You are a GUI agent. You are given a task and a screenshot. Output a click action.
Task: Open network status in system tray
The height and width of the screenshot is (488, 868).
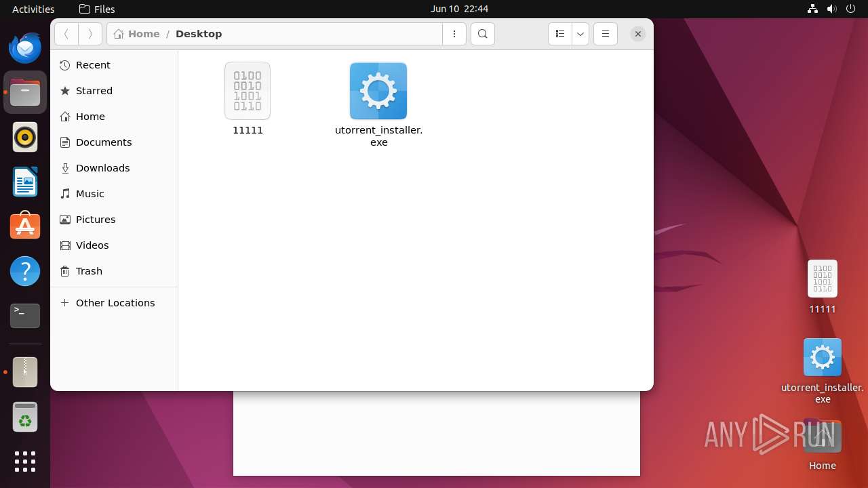pos(813,9)
